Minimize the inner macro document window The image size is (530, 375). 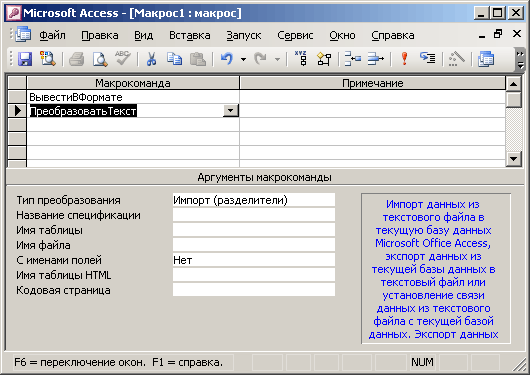tap(482, 35)
